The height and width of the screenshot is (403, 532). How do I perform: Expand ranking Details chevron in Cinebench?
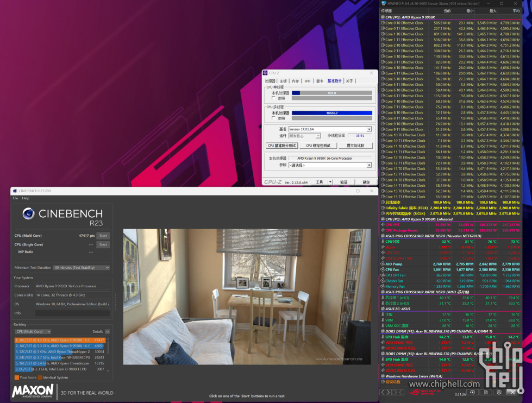pos(107,331)
